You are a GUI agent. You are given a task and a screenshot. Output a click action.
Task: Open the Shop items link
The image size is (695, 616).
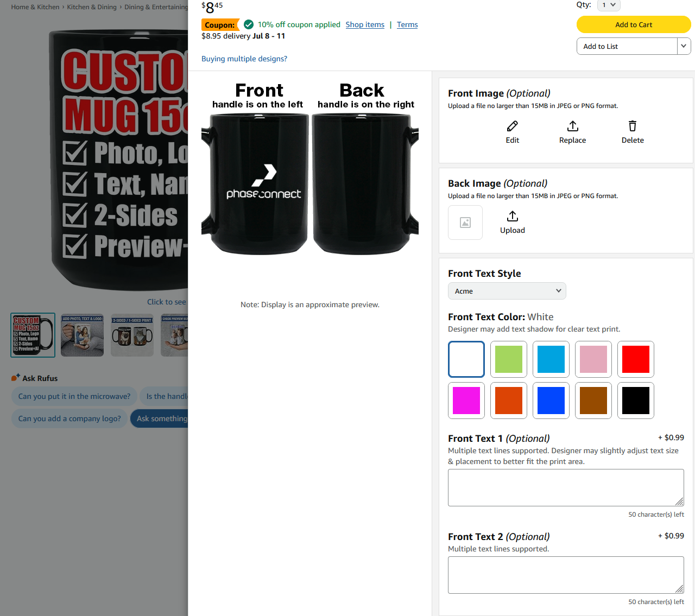pos(365,24)
